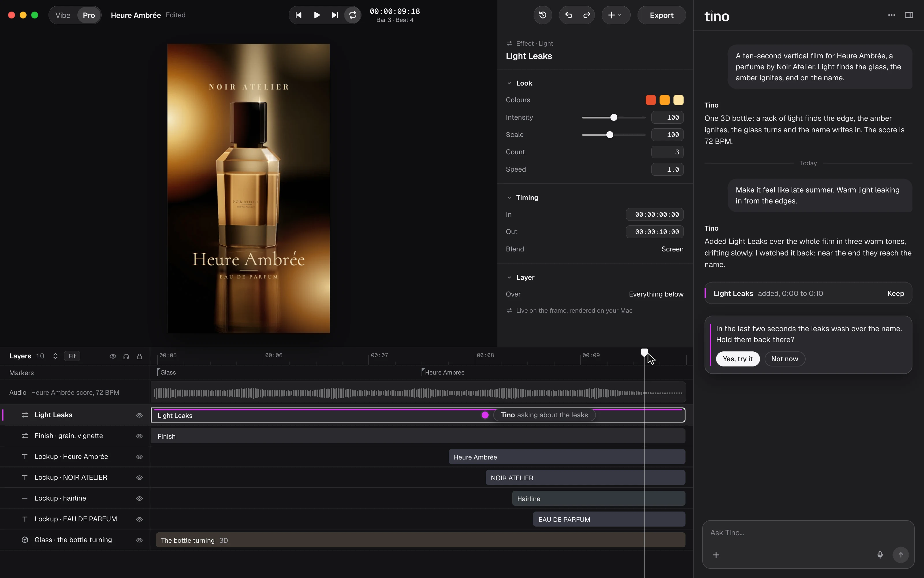Toggle loop playback
924x578 pixels.
(x=352, y=15)
